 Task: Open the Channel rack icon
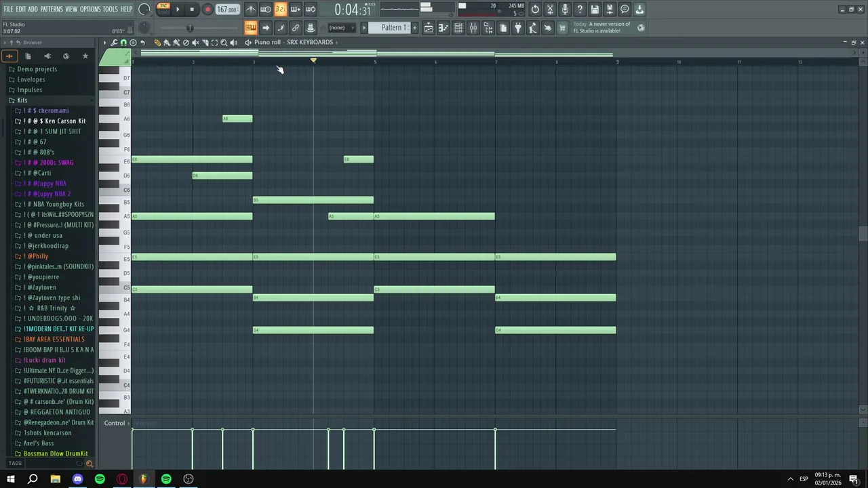pos(458,28)
